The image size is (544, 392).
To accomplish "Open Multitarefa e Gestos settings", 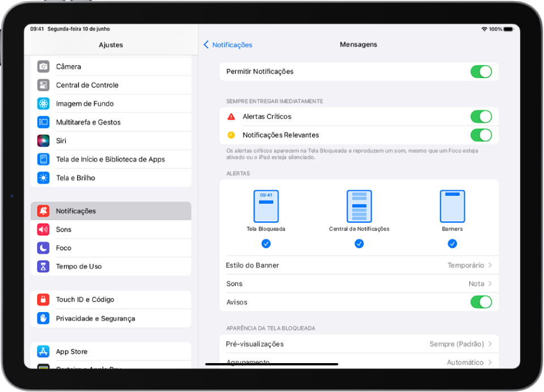I will click(111, 122).
